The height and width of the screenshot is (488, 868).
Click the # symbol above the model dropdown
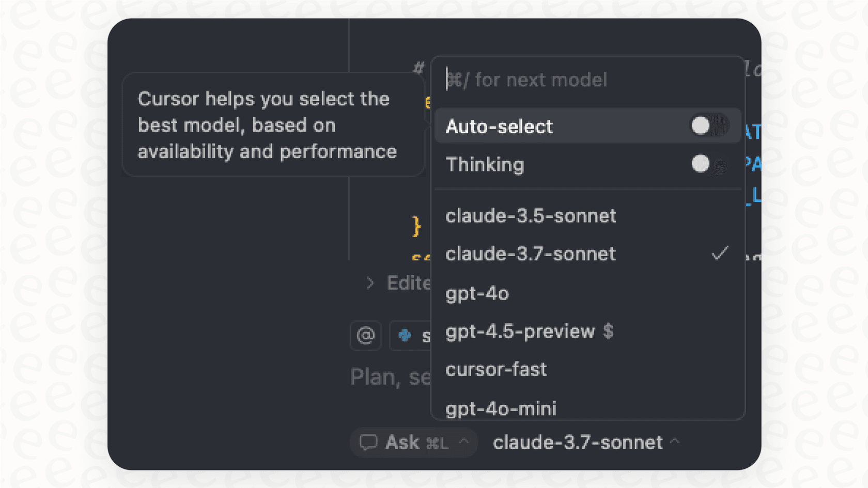pyautogui.click(x=419, y=68)
